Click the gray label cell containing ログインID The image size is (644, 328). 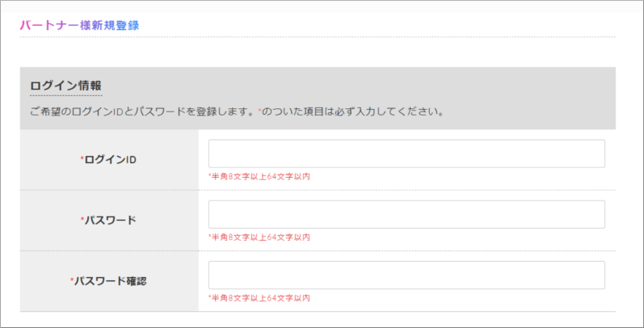pyautogui.click(x=109, y=160)
